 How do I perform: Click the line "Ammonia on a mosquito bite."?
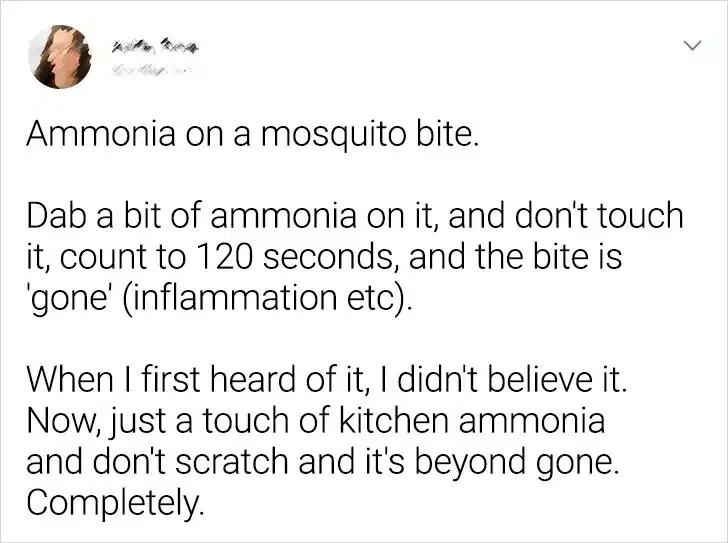(252, 135)
